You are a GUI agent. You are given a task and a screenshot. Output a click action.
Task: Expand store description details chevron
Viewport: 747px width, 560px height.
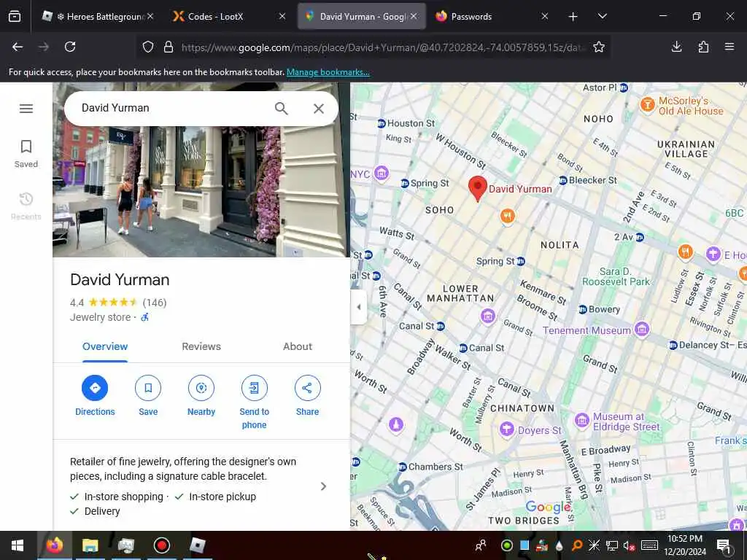[323, 486]
